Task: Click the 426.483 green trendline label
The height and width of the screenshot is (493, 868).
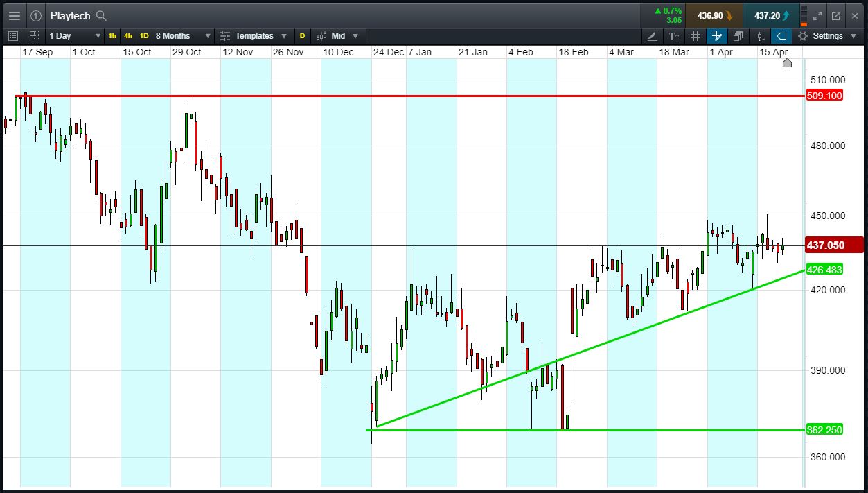Action: tap(825, 269)
